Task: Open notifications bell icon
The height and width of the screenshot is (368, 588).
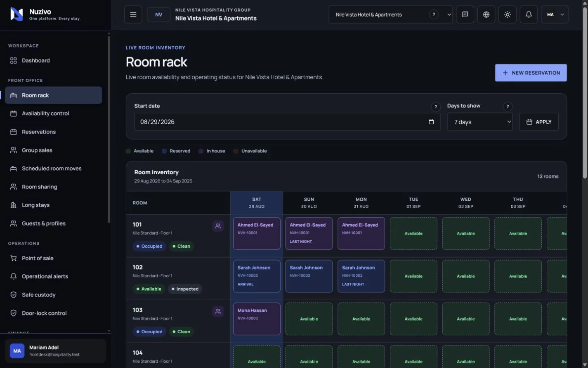Action: point(529,14)
